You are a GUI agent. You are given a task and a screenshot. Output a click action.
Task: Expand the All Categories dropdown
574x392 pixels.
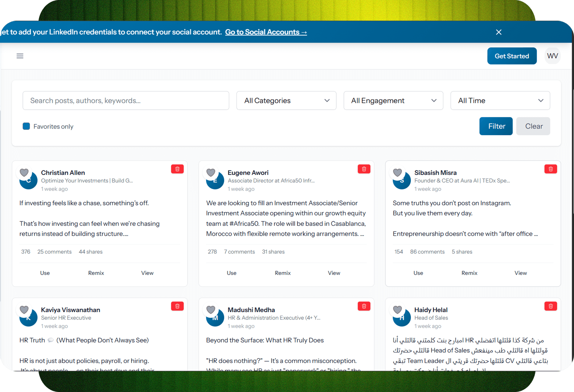[286, 100]
